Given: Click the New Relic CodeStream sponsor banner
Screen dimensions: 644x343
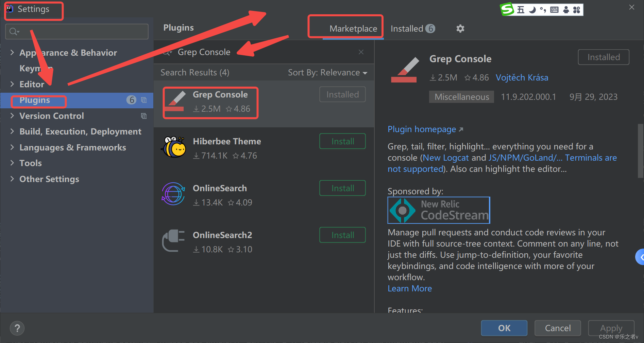Looking at the screenshot, I should coord(439,210).
